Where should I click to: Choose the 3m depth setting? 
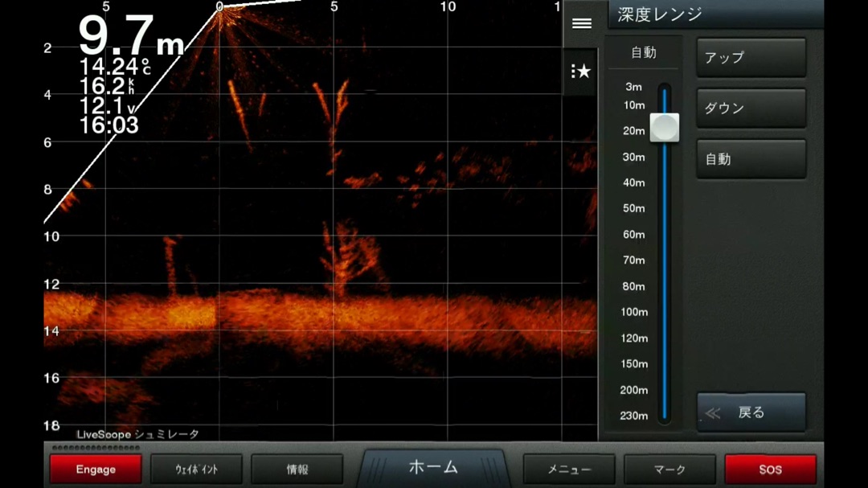[634, 87]
